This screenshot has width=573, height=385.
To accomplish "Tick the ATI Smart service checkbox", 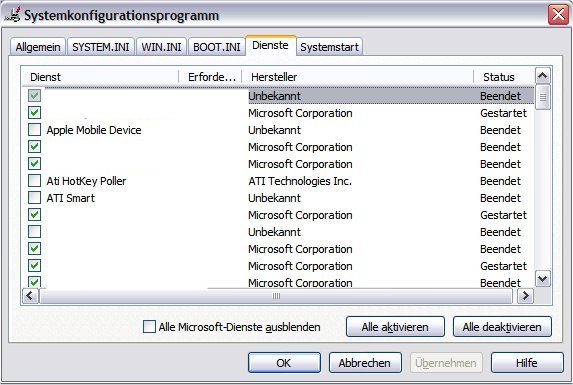I will pos(34,198).
